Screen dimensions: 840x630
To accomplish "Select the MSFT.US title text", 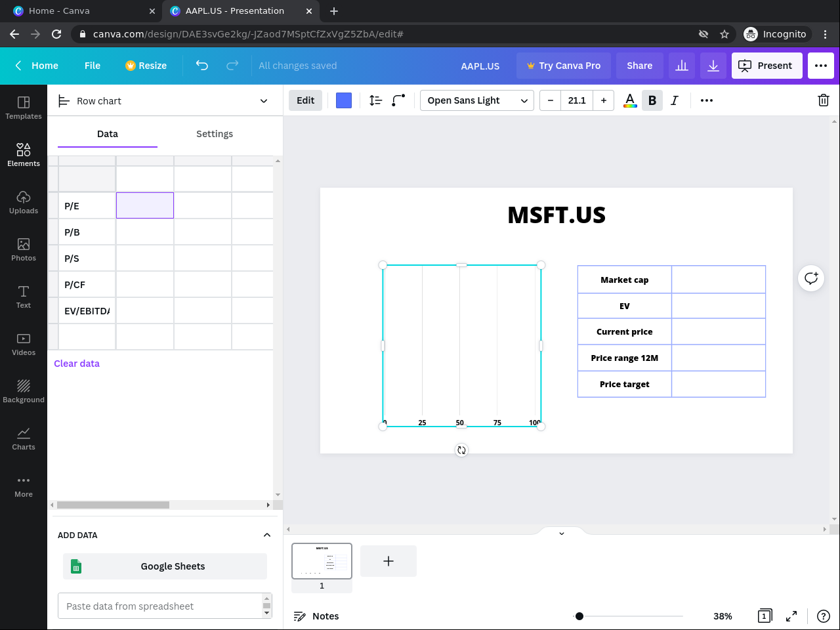I will [556, 215].
